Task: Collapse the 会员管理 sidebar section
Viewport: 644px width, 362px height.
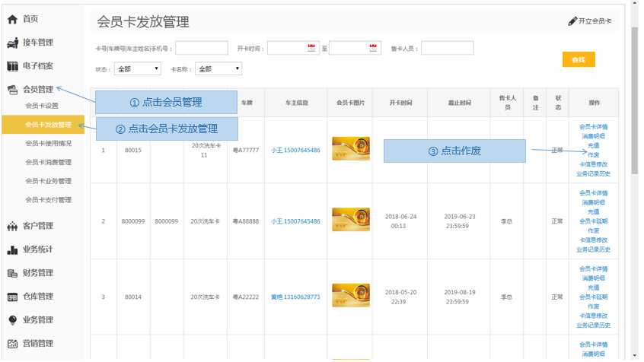Action: click(37, 89)
